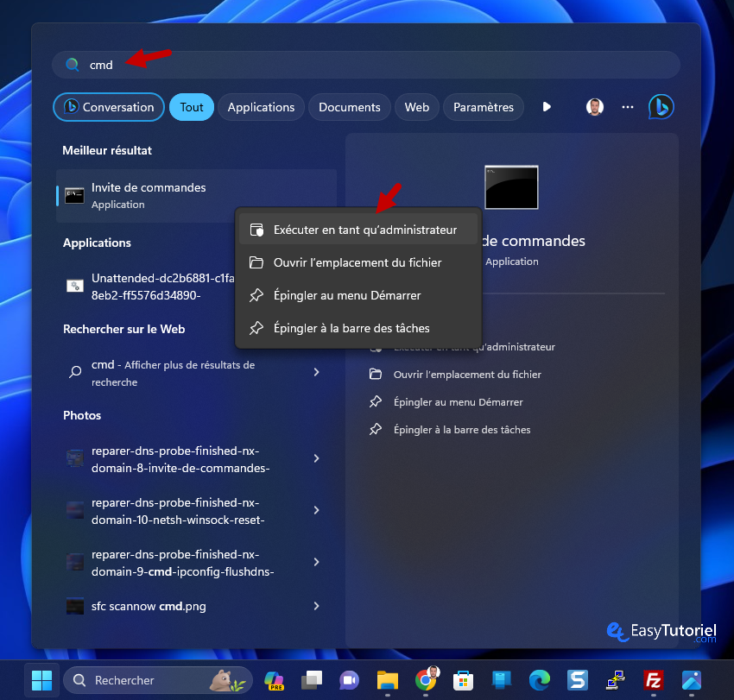Expand the cmd web search result chevron
734x700 pixels.
coord(316,372)
